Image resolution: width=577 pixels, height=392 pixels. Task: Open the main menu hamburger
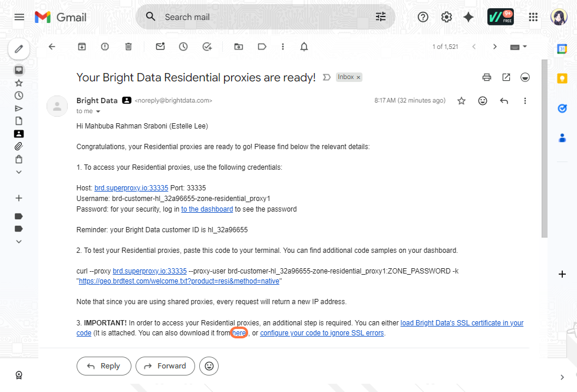click(x=19, y=17)
